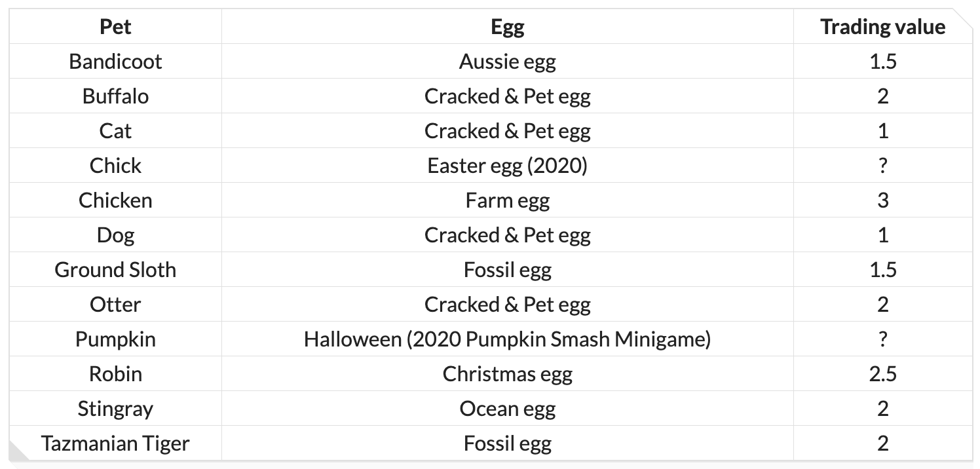Click Robin's 2.5 trading value
Screen dimensions: 980x469
883,374
